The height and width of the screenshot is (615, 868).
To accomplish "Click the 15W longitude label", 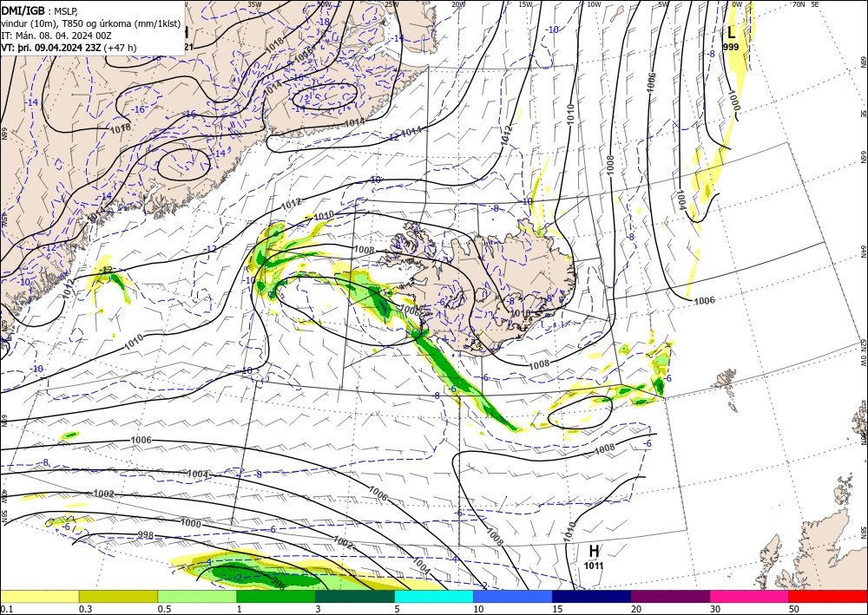I will (x=526, y=4).
